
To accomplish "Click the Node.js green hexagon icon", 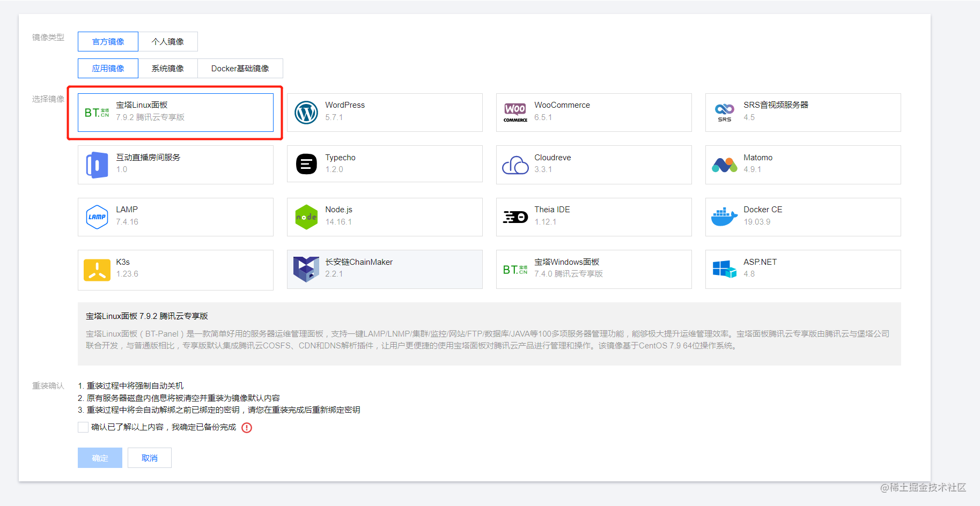I will coord(306,217).
